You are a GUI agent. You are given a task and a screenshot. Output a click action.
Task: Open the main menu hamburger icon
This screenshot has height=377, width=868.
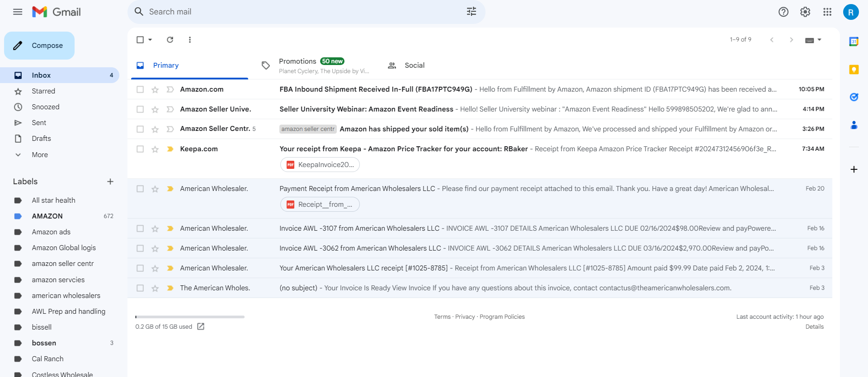pyautogui.click(x=18, y=12)
